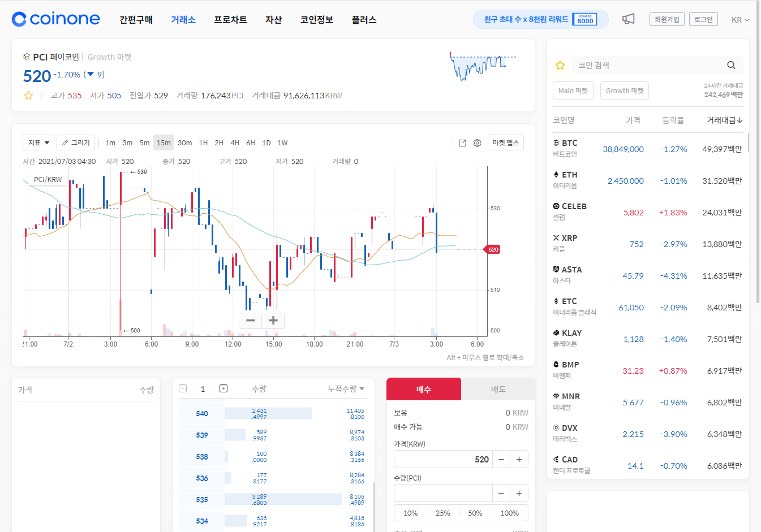The image size is (761, 532).
Task: Increase price with plus stepper
Action: 519,460
